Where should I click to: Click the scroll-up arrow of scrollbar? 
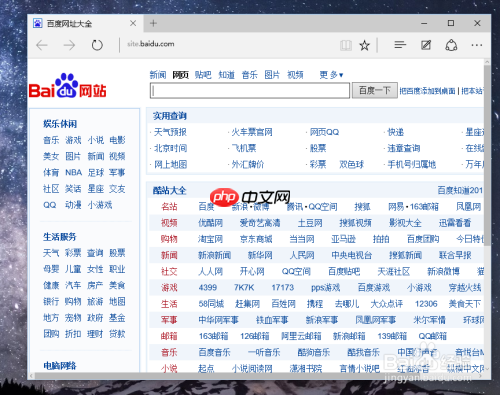pyautogui.click(x=487, y=62)
